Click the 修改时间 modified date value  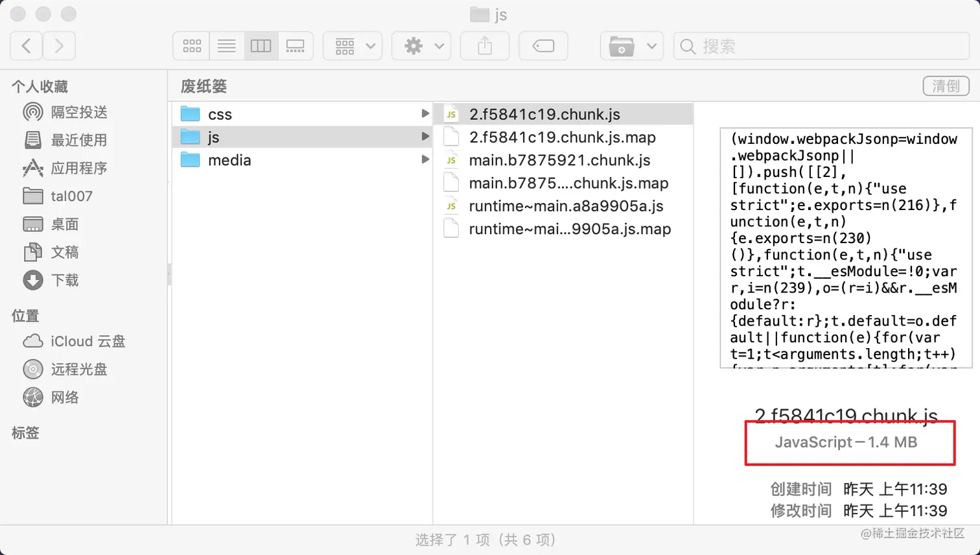pos(895,511)
